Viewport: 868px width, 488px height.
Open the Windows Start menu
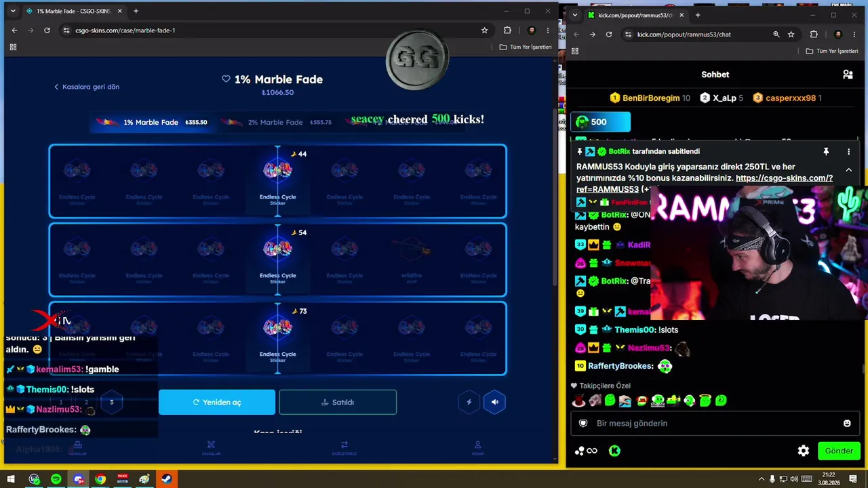11,479
